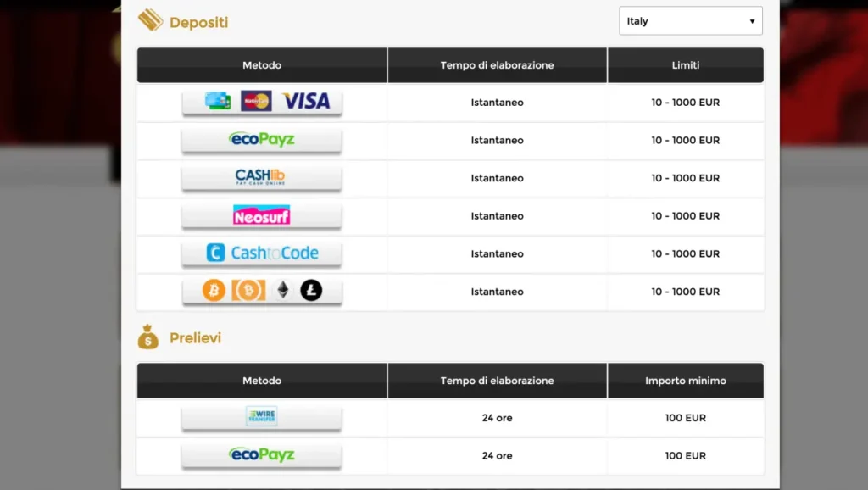Open the Italy country dropdown
Viewport: 868px width, 490px height.
coord(690,21)
